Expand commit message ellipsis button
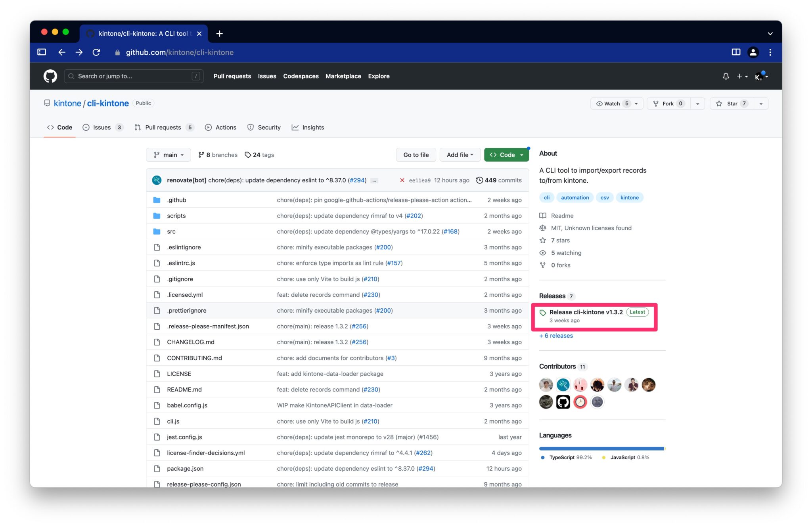This screenshot has width=812, height=527. pyautogui.click(x=374, y=181)
